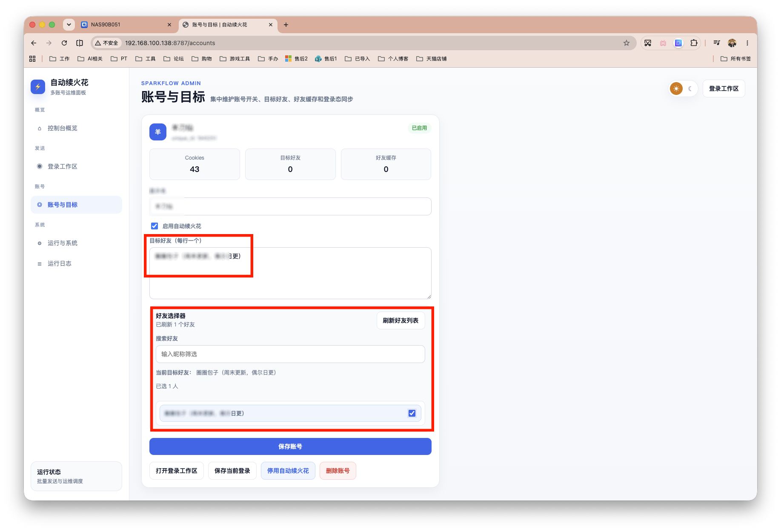Viewport: 781px width, 532px height.
Task: Click the top-right 登录工作区 button
Action: point(724,89)
